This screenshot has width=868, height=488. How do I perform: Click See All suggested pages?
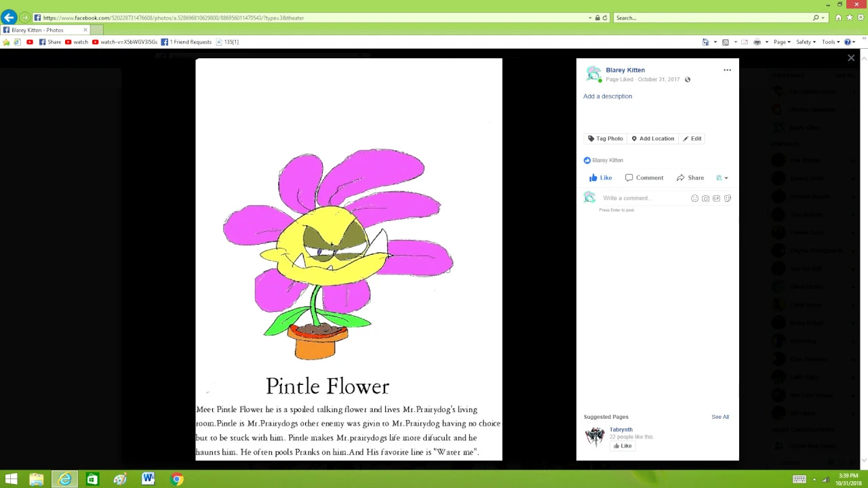pos(720,417)
